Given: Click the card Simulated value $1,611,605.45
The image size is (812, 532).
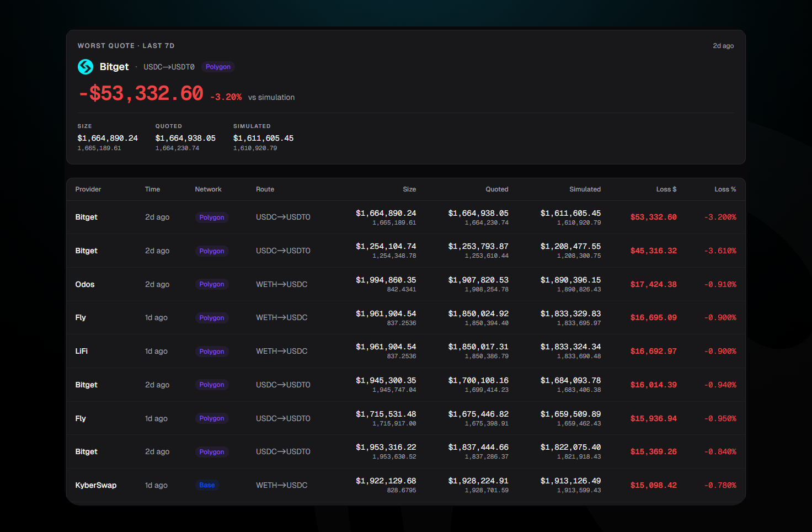Looking at the screenshot, I should coord(263,138).
